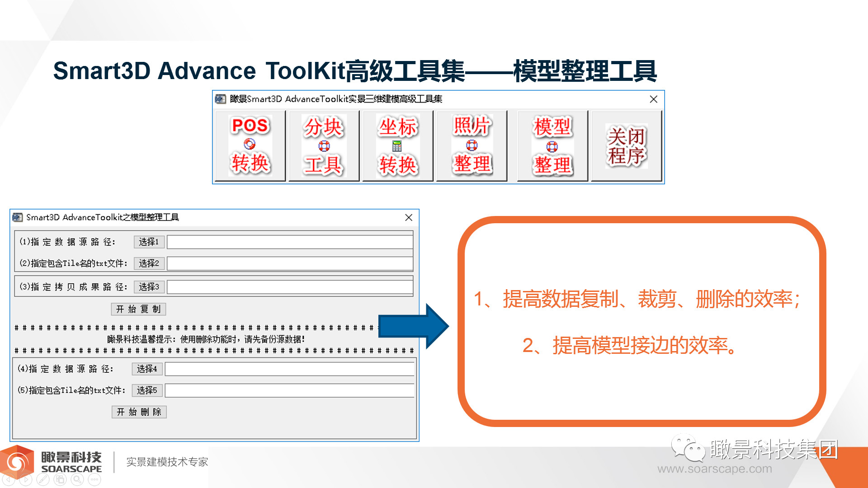Open the slideshow pen tool

pos(43,479)
